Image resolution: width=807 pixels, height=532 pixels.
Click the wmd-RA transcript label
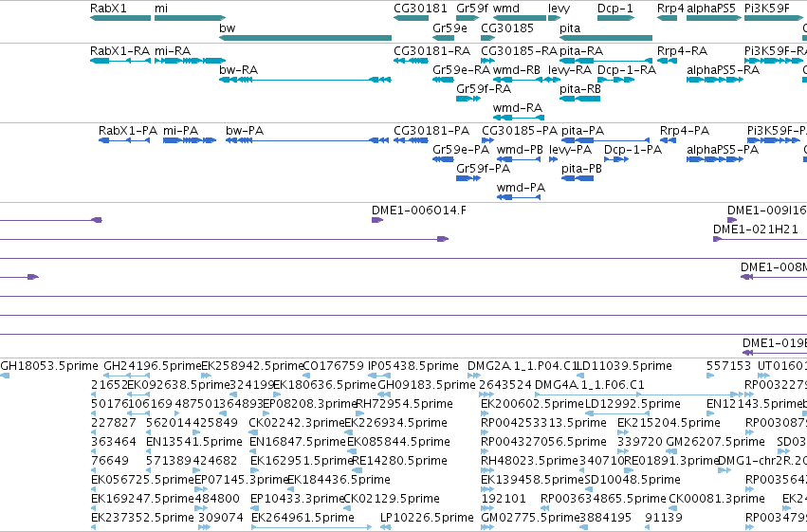point(518,107)
